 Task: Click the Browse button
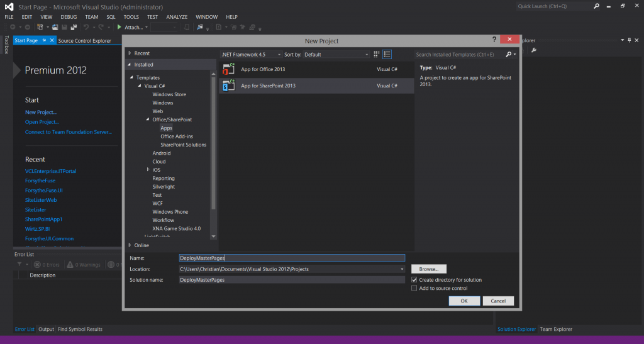429,269
